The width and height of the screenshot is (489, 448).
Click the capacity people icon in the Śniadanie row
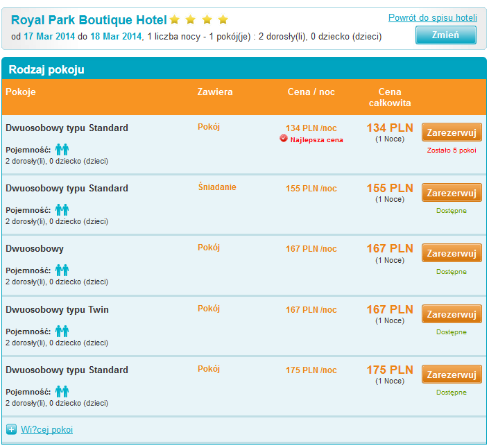tap(62, 210)
